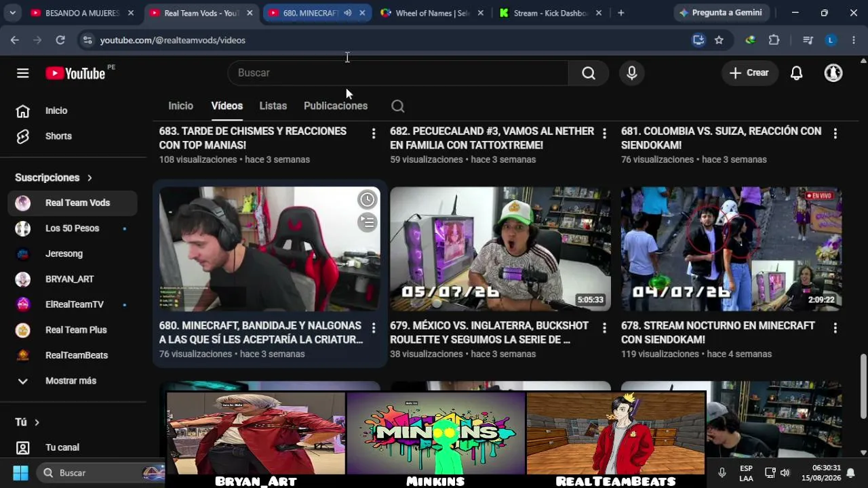This screenshot has width=868, height=488.
Task: Expand the Suscripciones section chevron
Action: coord(90,178)
